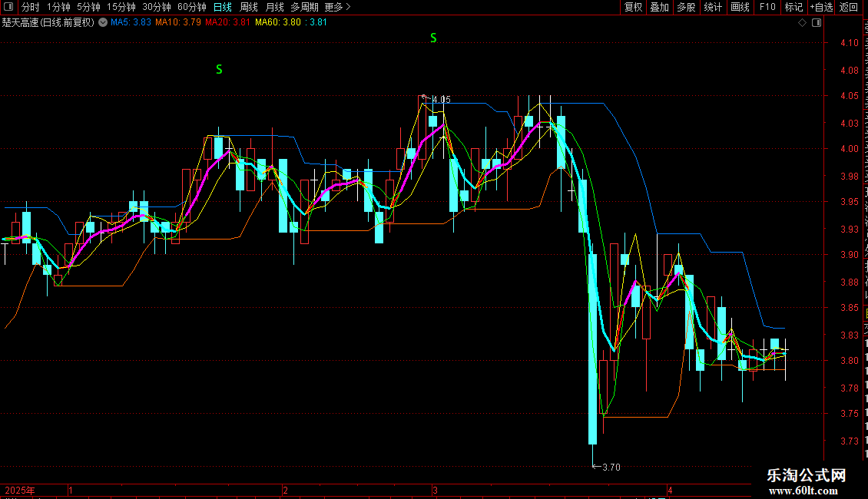This screenshot has width=868, height=499.
Task: Open the F10 company info
Action: tap(767, 7)
